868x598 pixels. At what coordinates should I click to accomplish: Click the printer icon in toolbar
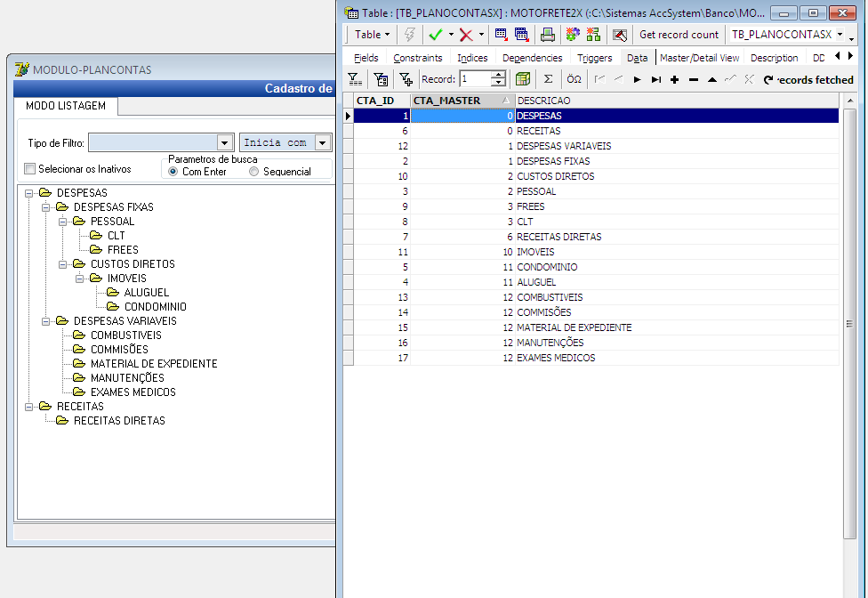[548, 35]
